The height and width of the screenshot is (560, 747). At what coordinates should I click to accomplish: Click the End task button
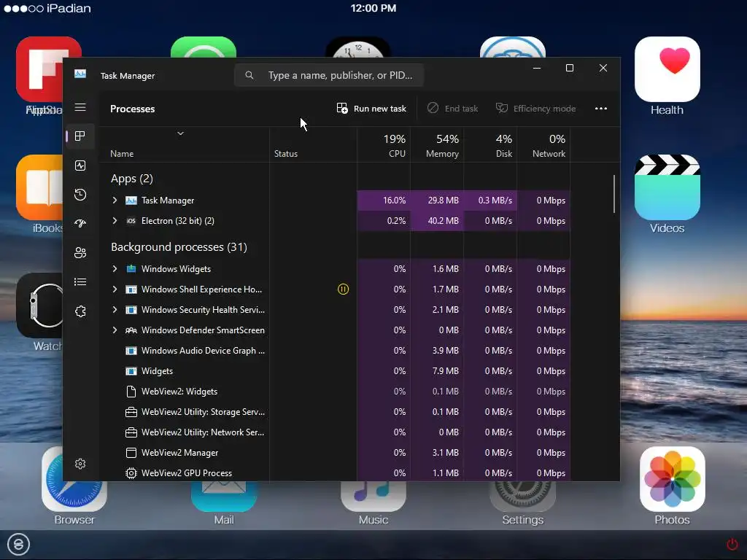[452, 109]
